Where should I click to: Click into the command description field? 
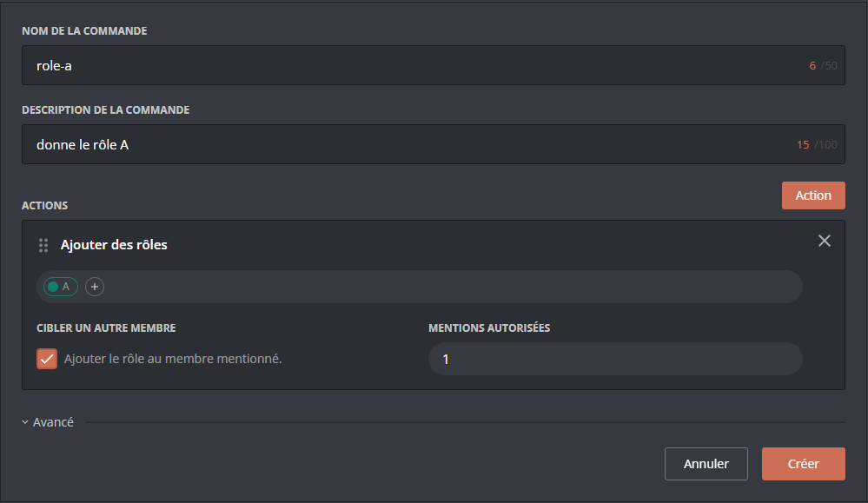point(408,144)
